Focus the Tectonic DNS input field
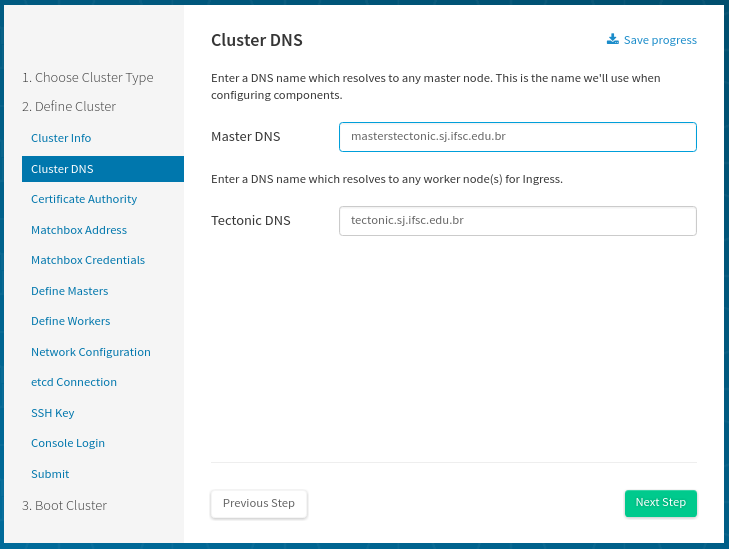The width and height of the screenshot is (729, 549). click(517, 221)
